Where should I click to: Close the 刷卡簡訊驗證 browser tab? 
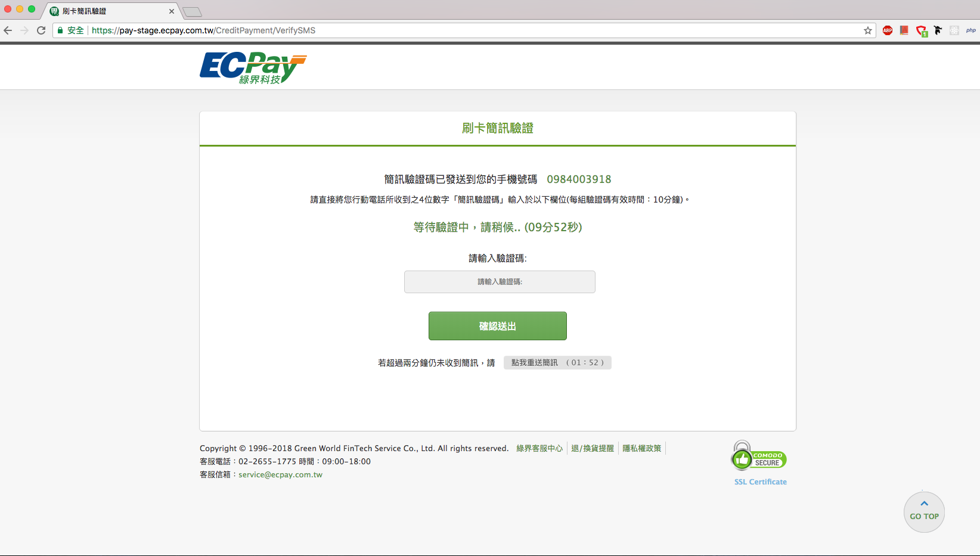pos(172,11)
